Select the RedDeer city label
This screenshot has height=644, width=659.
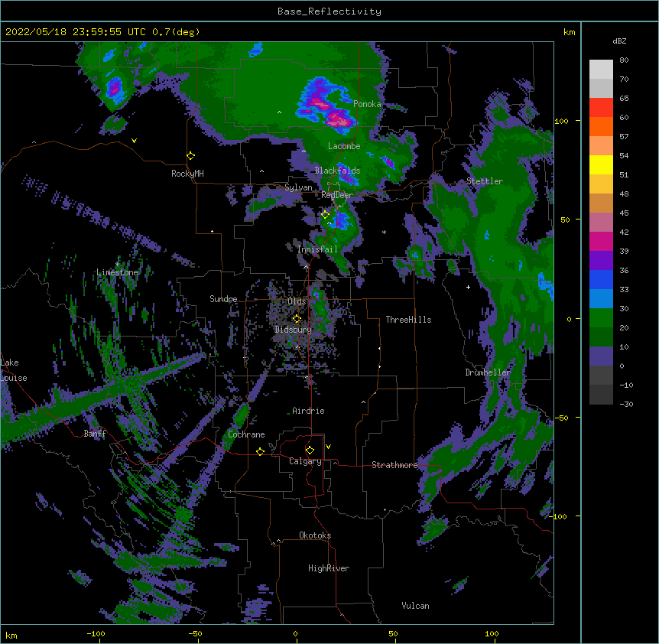tap(336, 195)
